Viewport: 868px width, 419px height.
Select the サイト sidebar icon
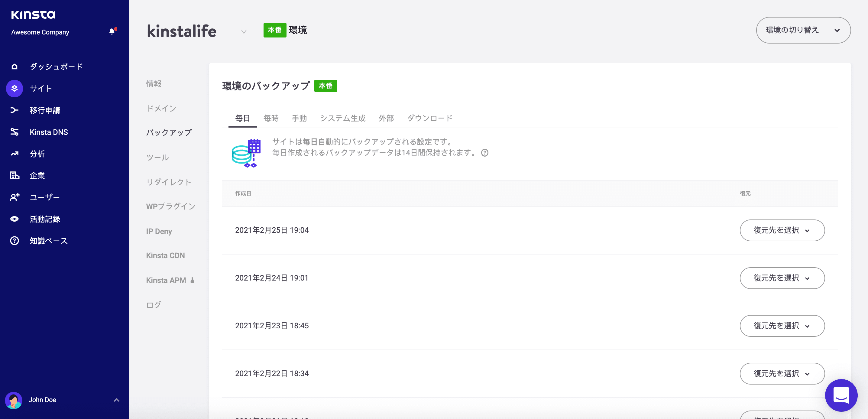14,88
